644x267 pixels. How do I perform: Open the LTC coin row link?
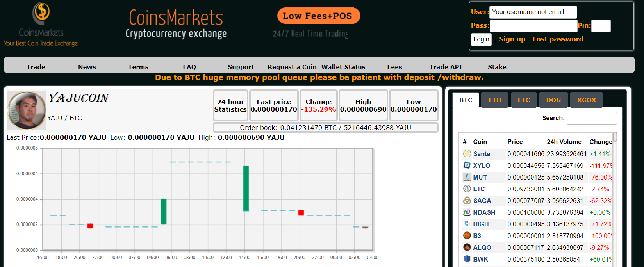click(x=479, y=189)
